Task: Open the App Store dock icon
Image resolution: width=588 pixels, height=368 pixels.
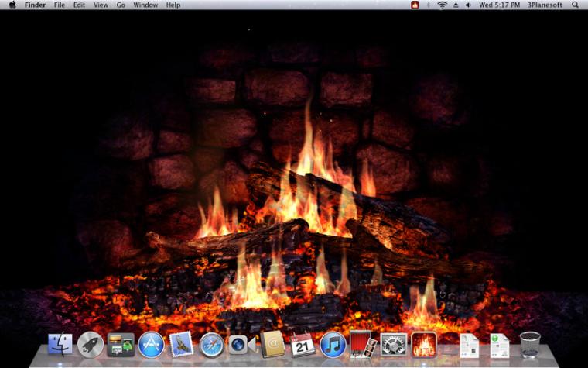Action: click(x=151, y=344)
